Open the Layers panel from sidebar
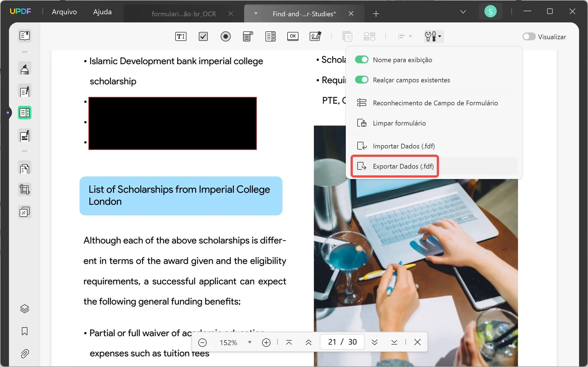Image resolution: width=588 pixels, height=367 pixels. click(25, 308)
